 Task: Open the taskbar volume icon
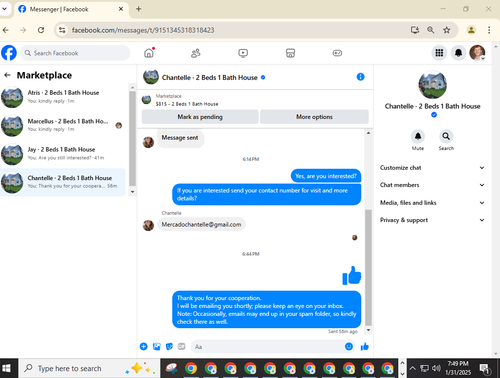[x=436, y=368]
